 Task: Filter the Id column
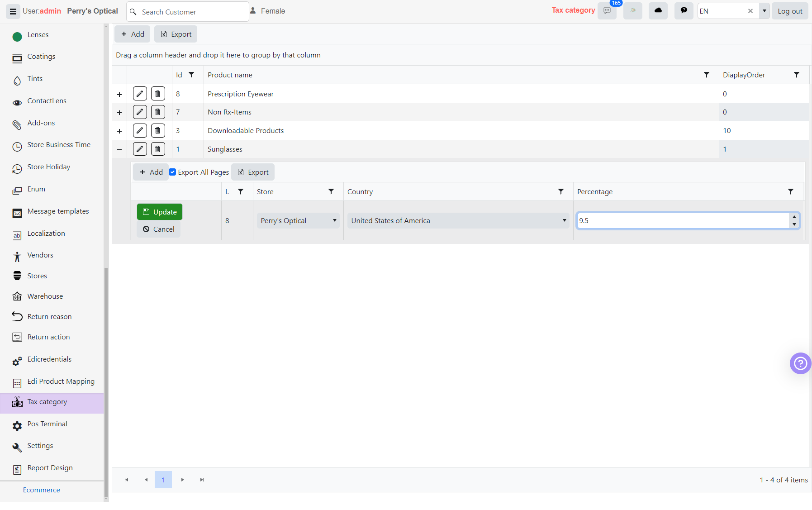pyautogui.click(x=191, y=75)
